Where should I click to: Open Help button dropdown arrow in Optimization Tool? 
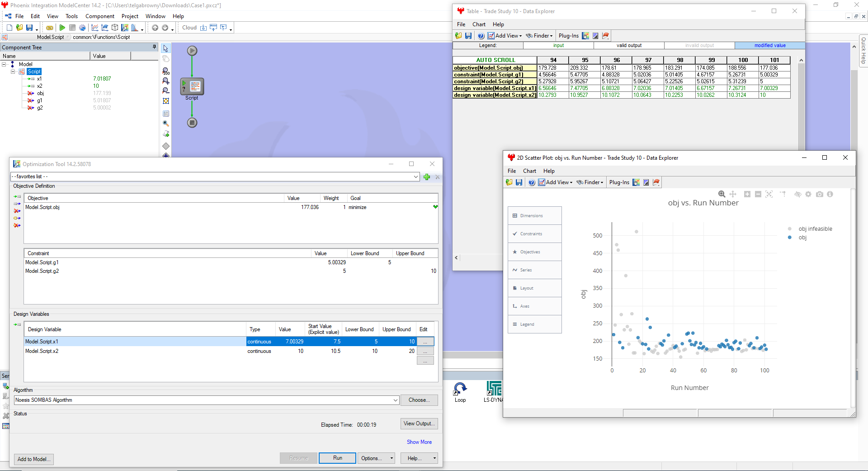click(434, 458)
